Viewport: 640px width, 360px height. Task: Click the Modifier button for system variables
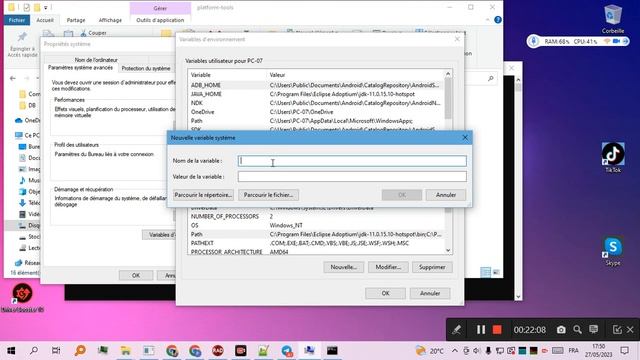388,267
